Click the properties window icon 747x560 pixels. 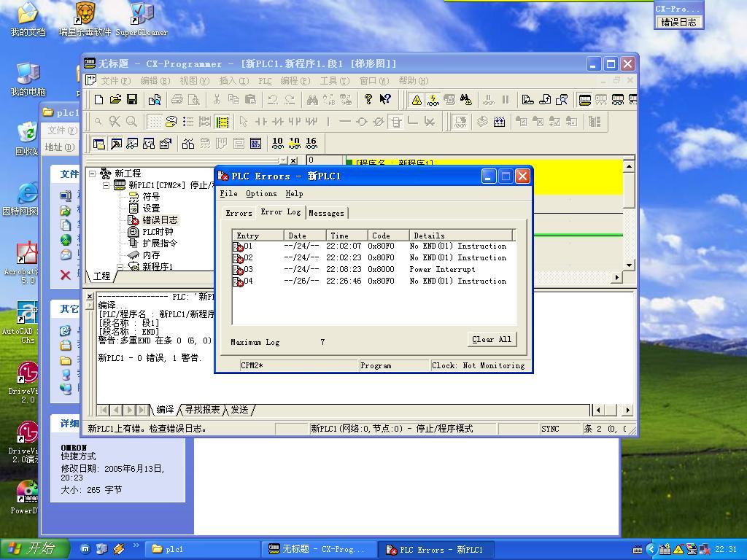[x=166, y=144]
